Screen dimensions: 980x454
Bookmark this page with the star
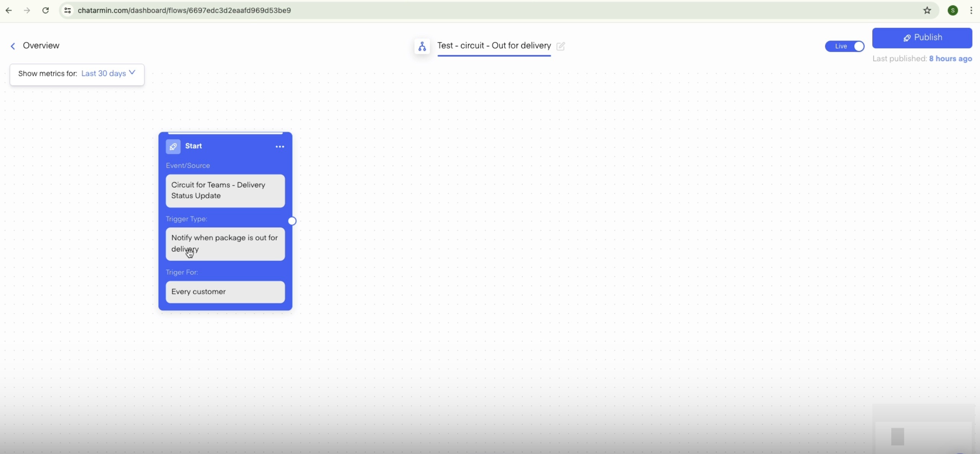tap(927, 10)
